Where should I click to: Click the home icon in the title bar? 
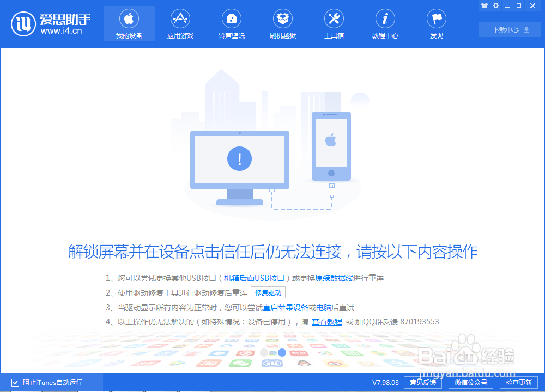tap(484, 5)
